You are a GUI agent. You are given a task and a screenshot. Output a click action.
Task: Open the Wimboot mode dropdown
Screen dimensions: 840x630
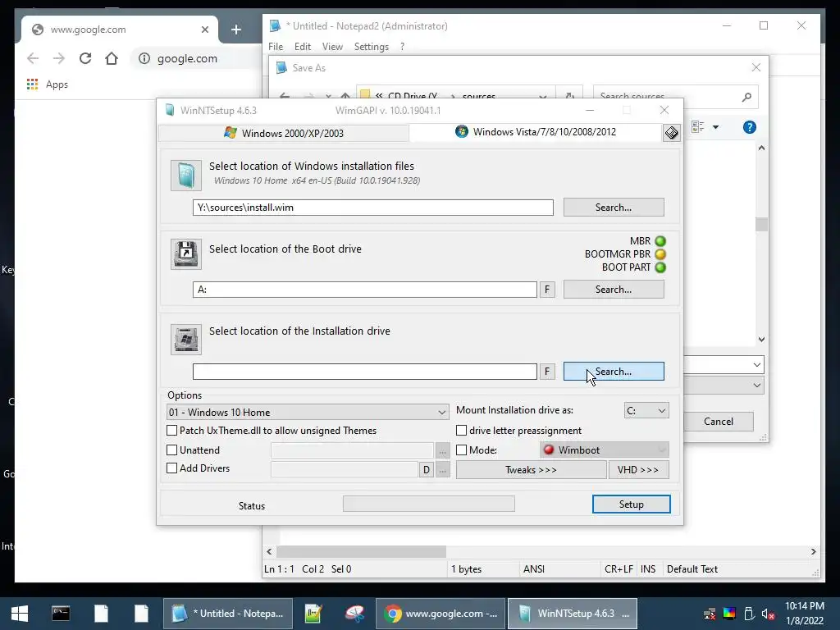click(x=605, y=450)
